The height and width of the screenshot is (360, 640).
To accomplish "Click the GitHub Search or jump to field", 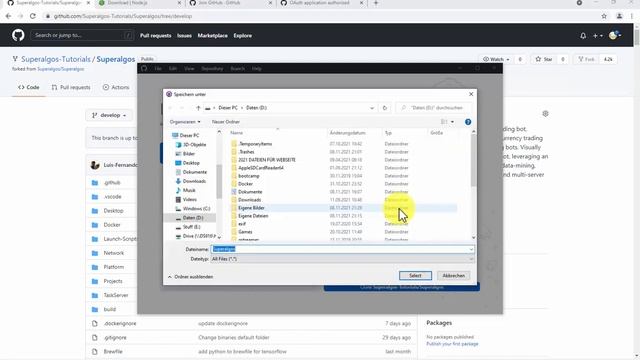I will point(82,36).
